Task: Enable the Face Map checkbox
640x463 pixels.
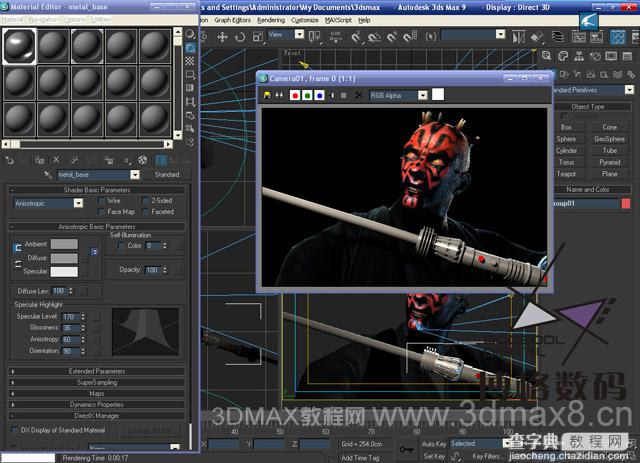Action: click(x=101, y=211)
